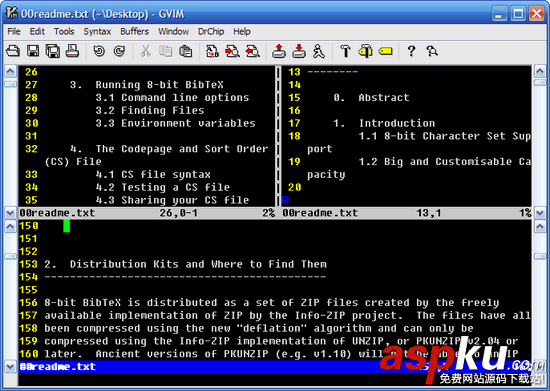Click the Paste clipboard icon
The width and height of the screenshot is (550, 391).
point(186,51)
